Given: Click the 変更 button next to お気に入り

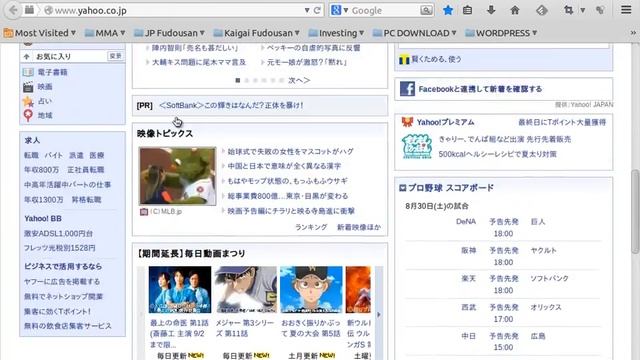Looking at the screenshot, I should pyautogui.click(x=115, y=56).
